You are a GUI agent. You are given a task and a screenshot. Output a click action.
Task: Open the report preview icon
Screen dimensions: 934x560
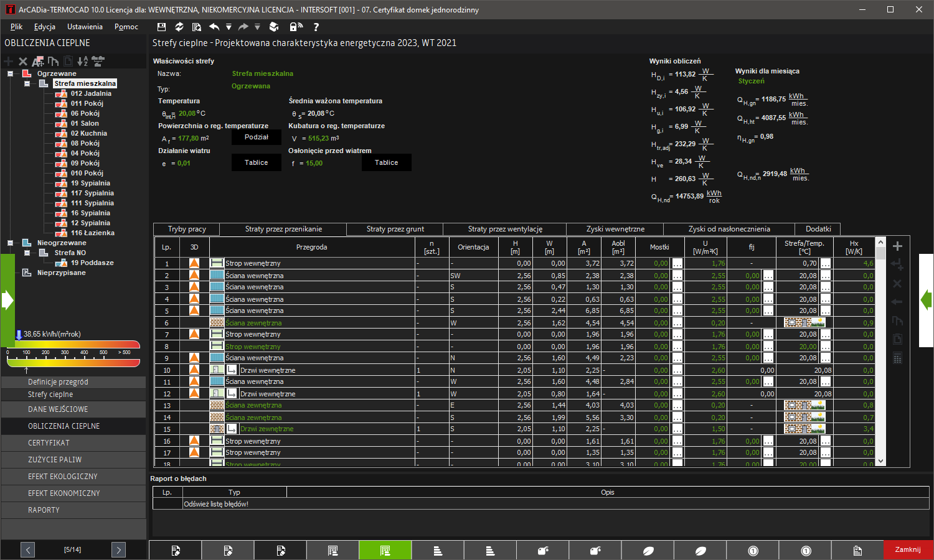tap(197, 27)
